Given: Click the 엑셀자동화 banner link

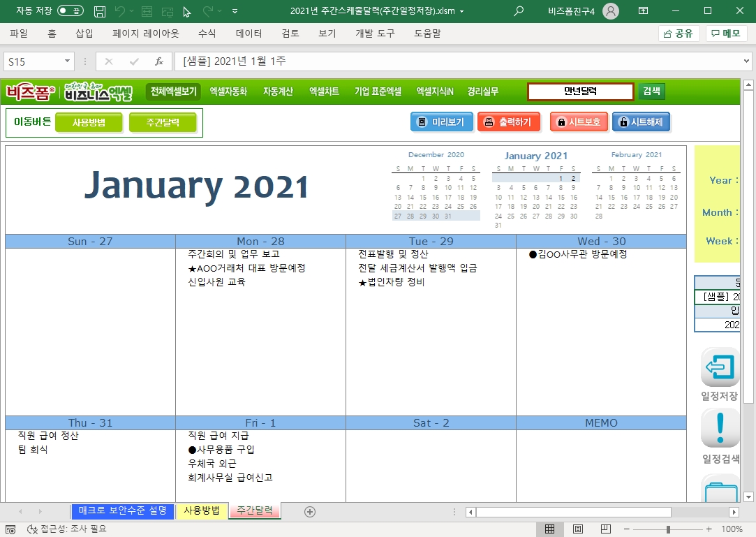Looking at the screenshot, I should click(228, 91).
